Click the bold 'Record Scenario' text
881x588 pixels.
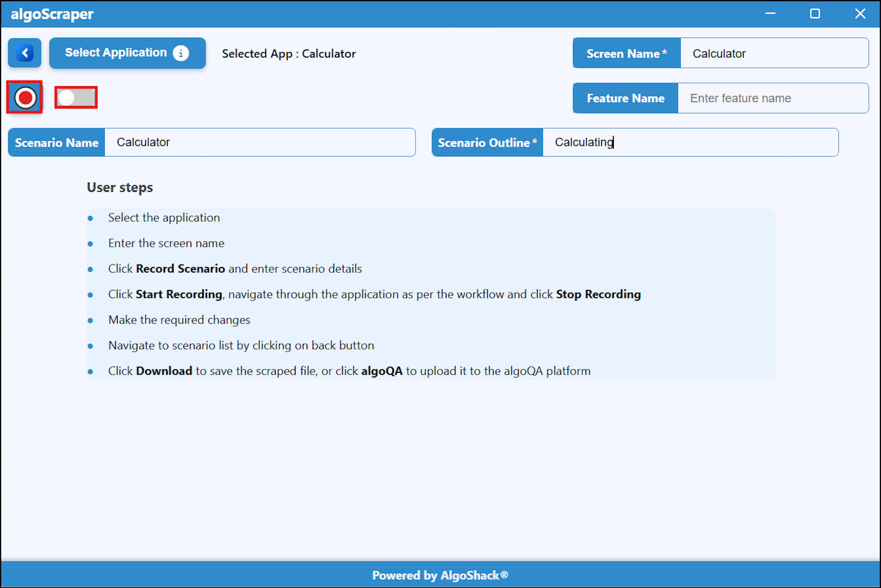pyautogui.click(x=181, y=268)
